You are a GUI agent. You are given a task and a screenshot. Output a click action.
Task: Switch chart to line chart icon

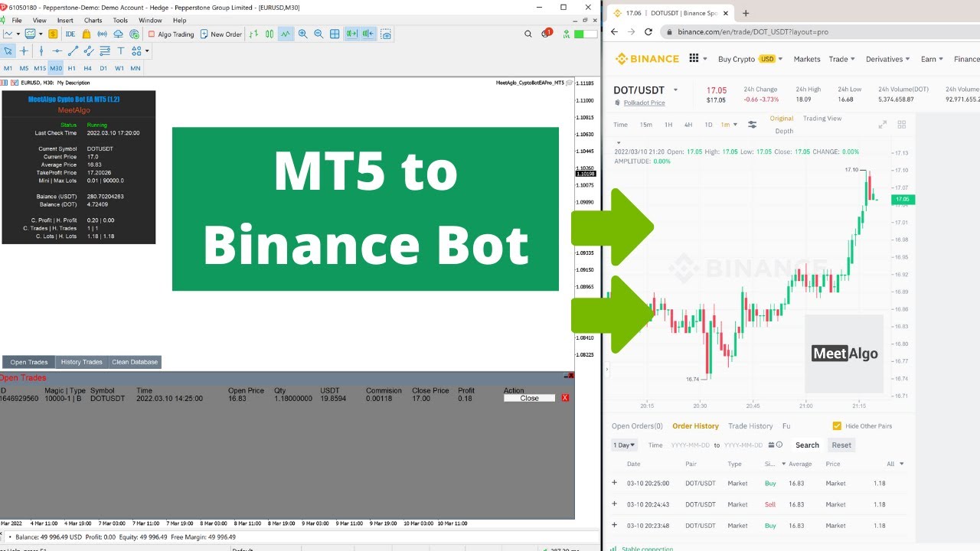286,34
